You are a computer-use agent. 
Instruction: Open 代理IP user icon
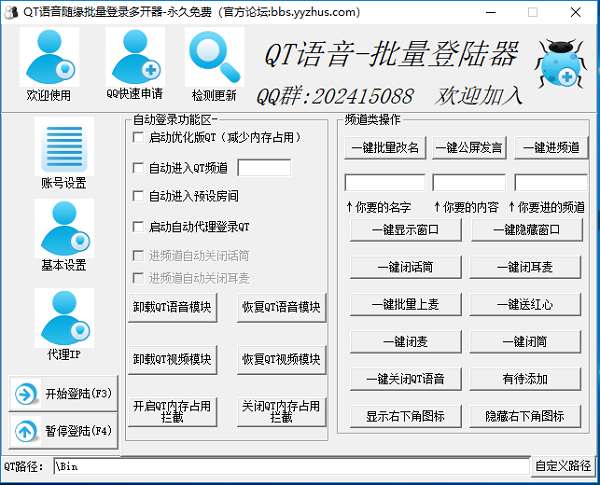[64, 318]
